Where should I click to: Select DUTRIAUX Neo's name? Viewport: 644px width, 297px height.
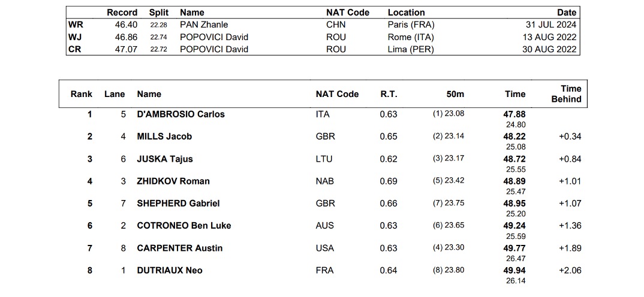170,271
